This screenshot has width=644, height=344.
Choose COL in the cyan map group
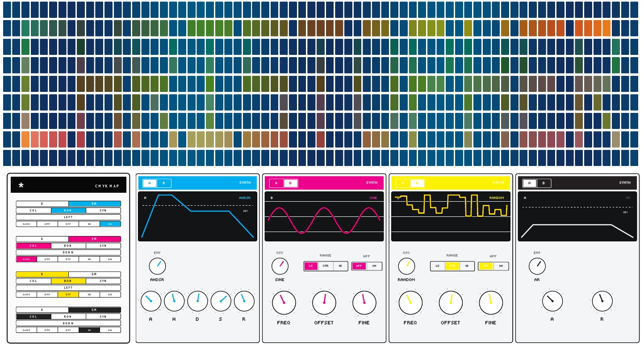point(33,210)
